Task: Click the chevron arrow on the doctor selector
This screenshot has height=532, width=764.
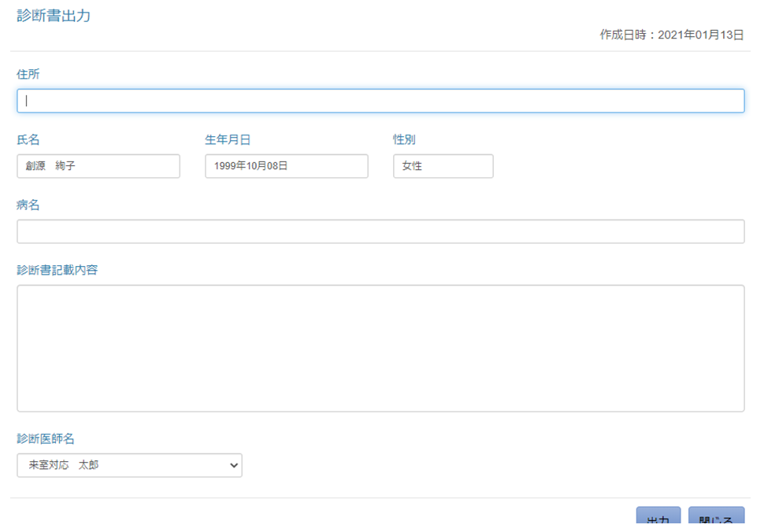Action: click(233, 465)
